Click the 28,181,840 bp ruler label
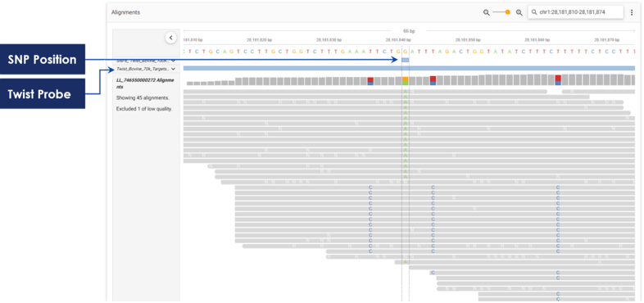644x303 pixels. pyautogui.click(x=398, y=40)
